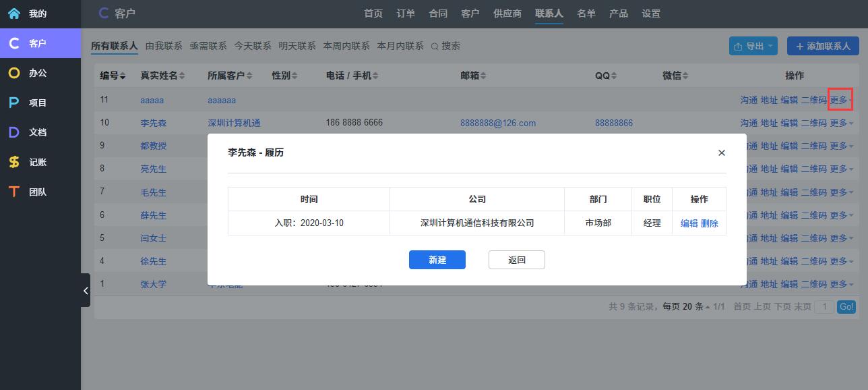Open the 导出 export dropdown
Image resolution: width=868 pixels, height=390 pixels.
pos(753,46)
